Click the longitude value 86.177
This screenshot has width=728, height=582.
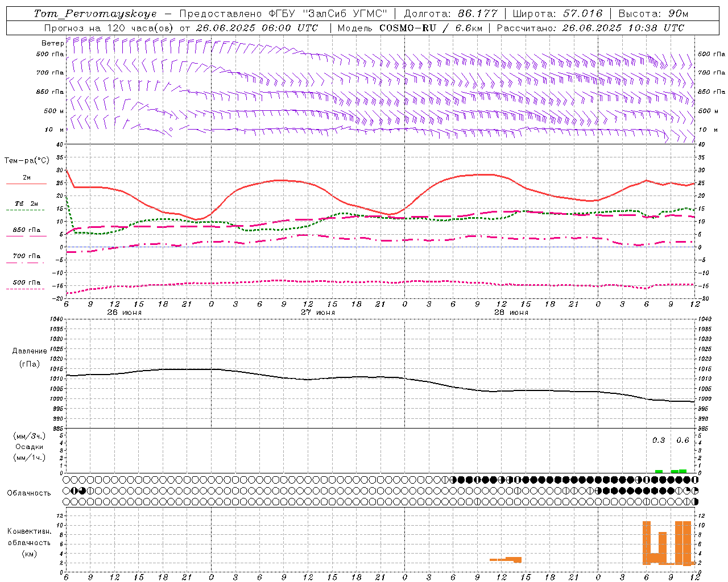[478, 14]
